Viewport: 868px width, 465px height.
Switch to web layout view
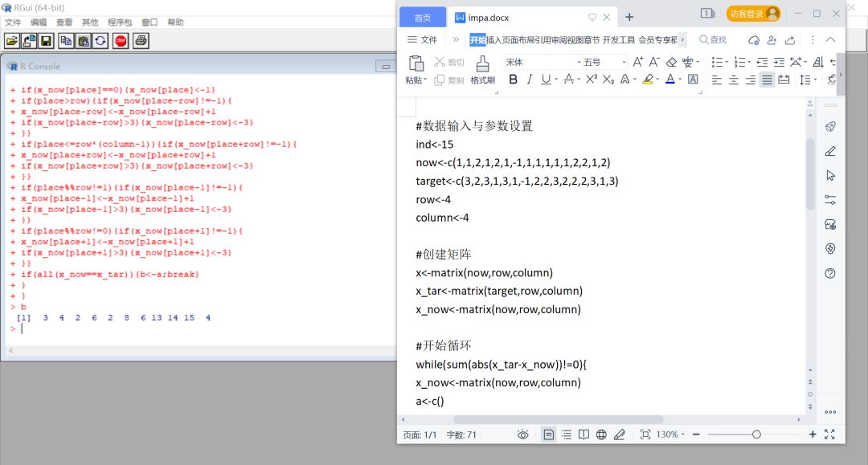(x=601, y=434)
